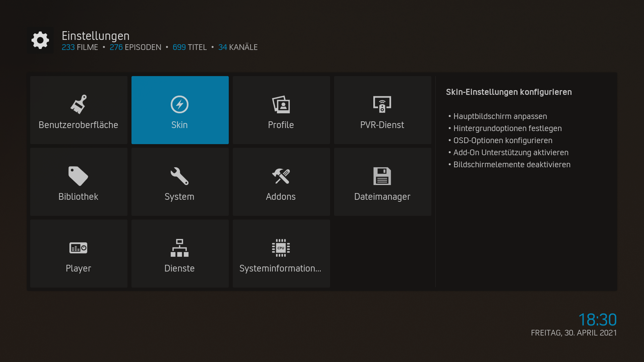Click the System label text
The height and width of the screenshot is (362, 644).
pos(179,197)
